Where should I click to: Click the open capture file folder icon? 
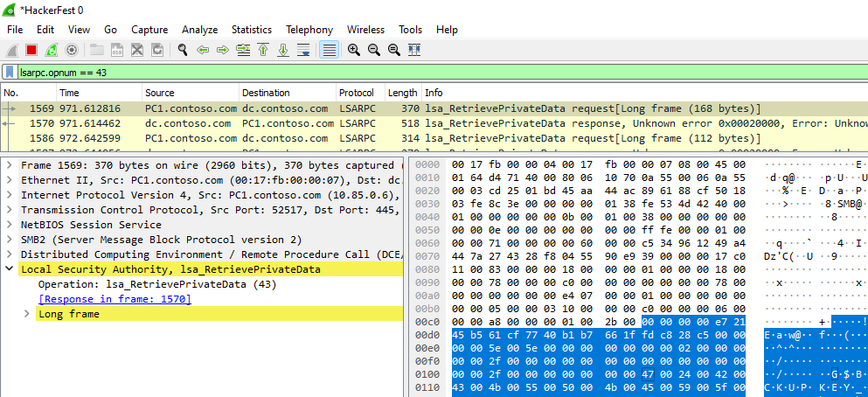(97, 50)
